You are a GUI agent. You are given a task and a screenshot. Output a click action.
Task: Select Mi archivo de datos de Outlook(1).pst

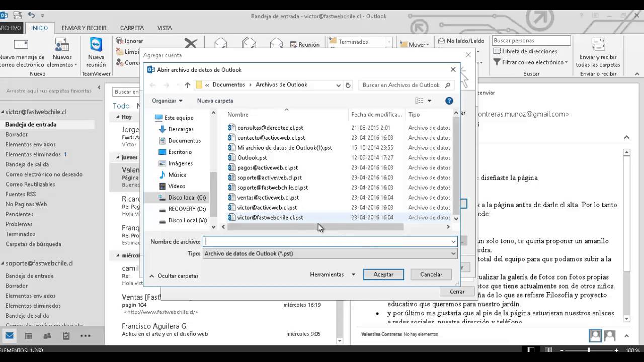285,148
